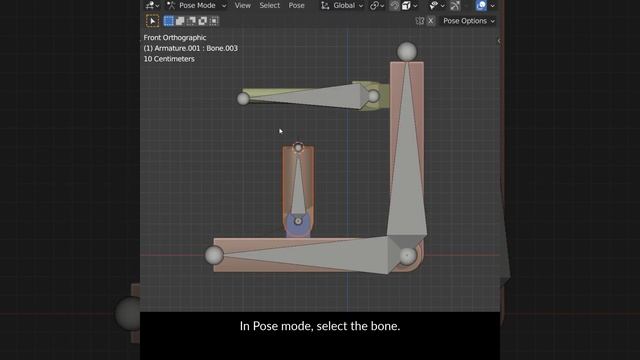640x360 pixels.
Task: Open the View menu
Action: click(242, 5)
